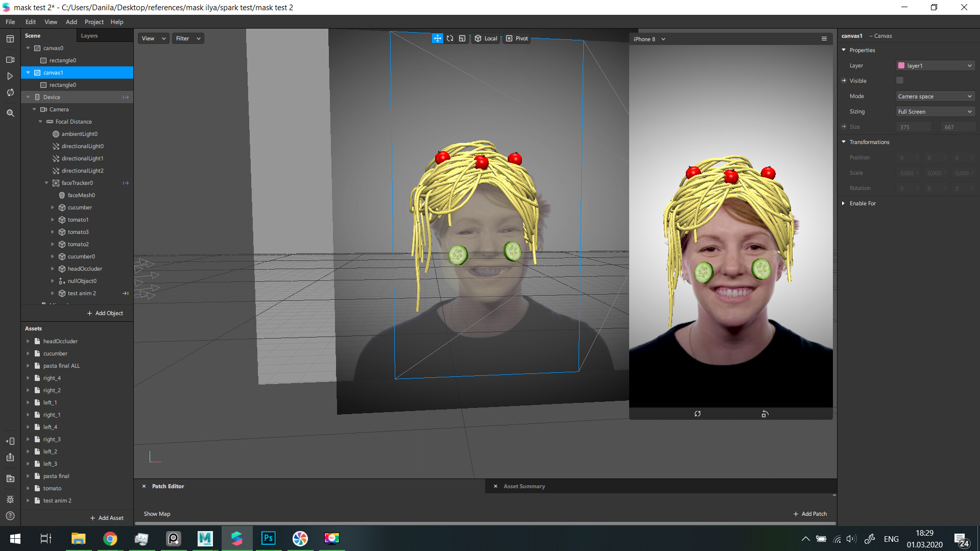Open the Help menu

tap(117, 22)
